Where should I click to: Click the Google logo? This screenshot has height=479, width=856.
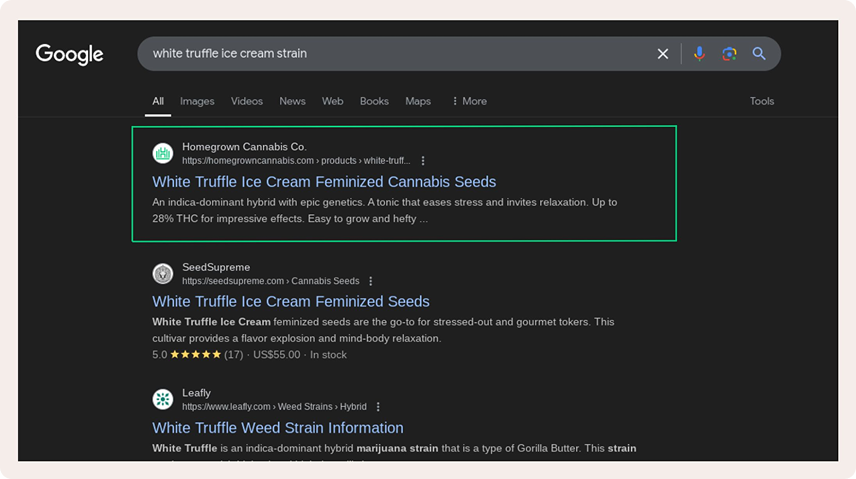coord(69,54)
